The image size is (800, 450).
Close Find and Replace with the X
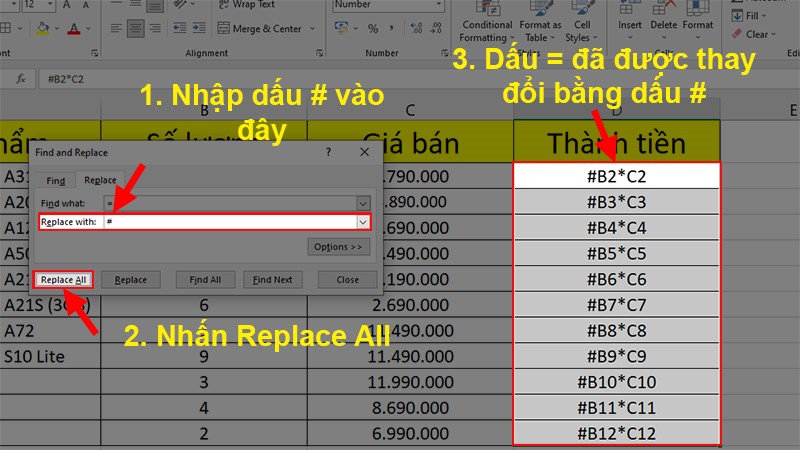point(364,152)
